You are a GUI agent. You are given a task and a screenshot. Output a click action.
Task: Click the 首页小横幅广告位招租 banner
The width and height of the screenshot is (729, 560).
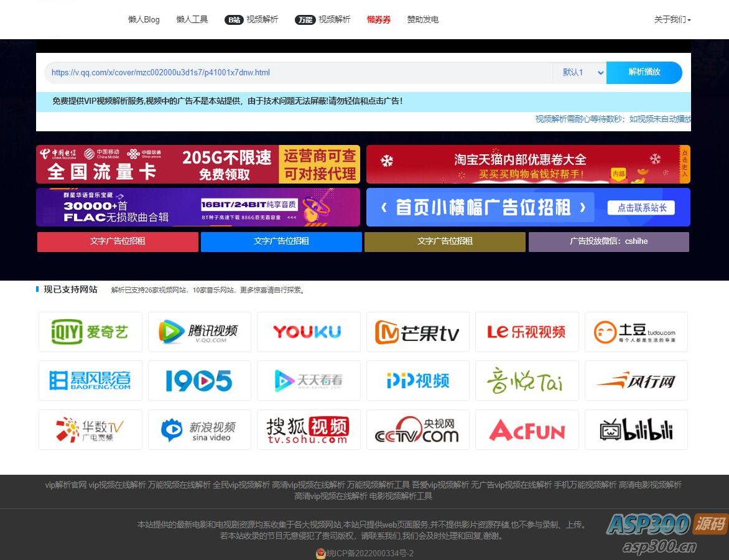[528, 207]
